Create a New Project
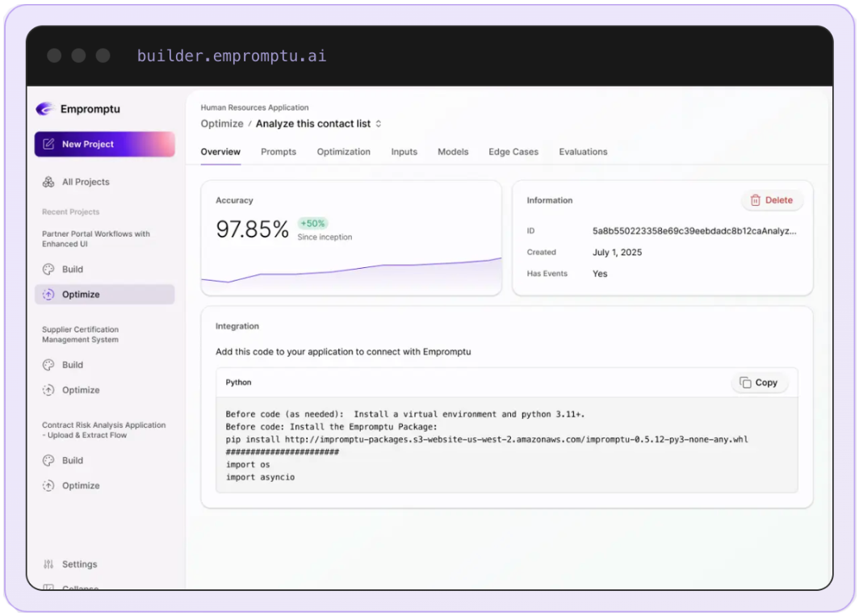The image size is (859, 616). pos(105,145)
